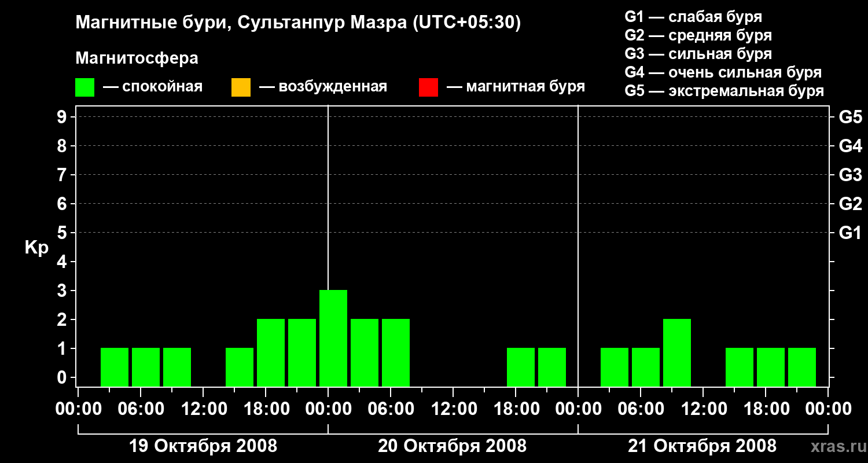Select the "20 Октября 2008" date label
Image resolution: width=868 pixels, height=463 pixels.
[x=453, y=446]
